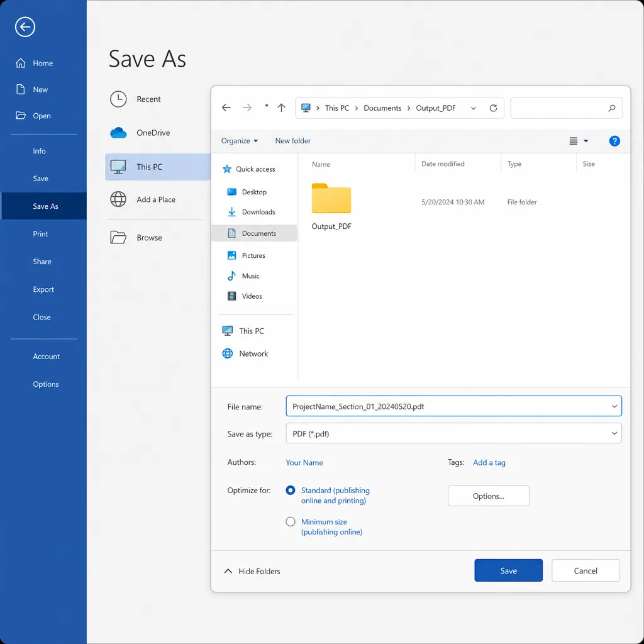Click the Videos film icon
Image resolution: width=644 pixels, height=644 pixels.
tap(231, 296)
